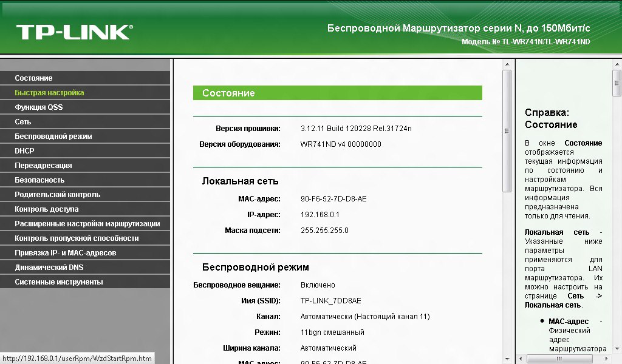Screen dimensions: 622x364
Task: Open Системные инструменты menu
Action: pos(85,282)
